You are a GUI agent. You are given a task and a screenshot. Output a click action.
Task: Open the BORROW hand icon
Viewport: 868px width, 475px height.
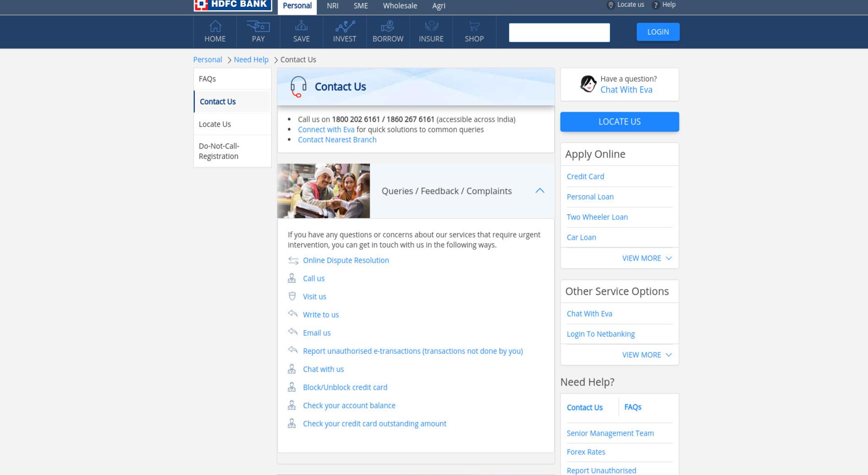(x=387, y=26)
